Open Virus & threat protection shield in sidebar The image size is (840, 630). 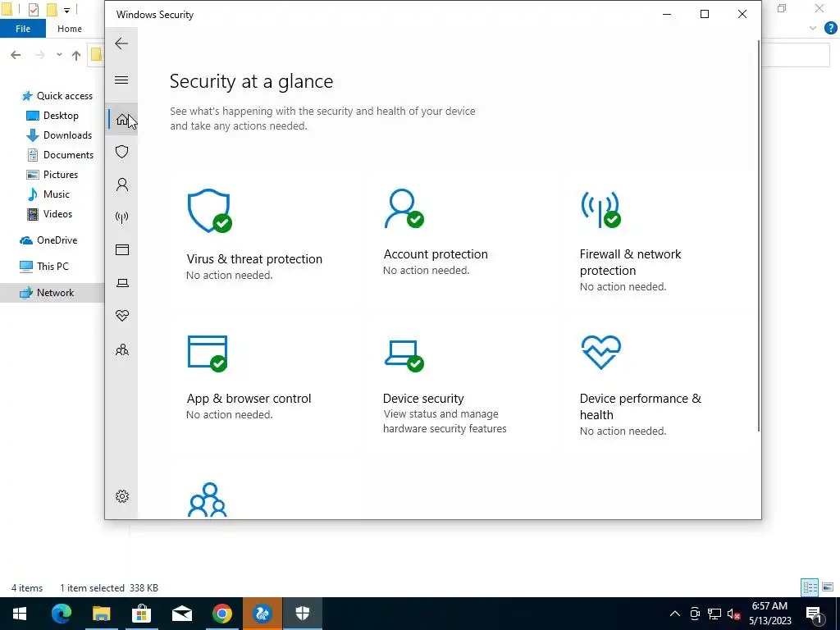pos(122,152)
